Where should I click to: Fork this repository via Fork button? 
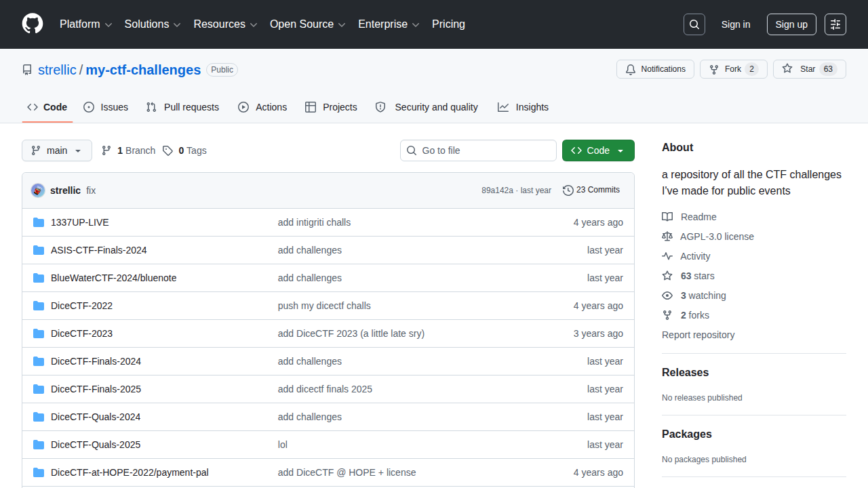734,69
